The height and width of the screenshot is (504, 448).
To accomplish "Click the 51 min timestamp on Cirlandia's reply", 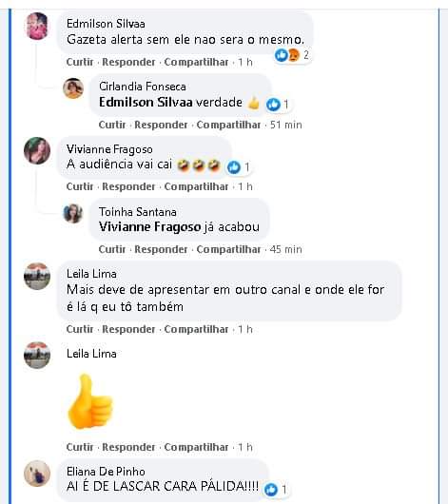I will 286,125.
